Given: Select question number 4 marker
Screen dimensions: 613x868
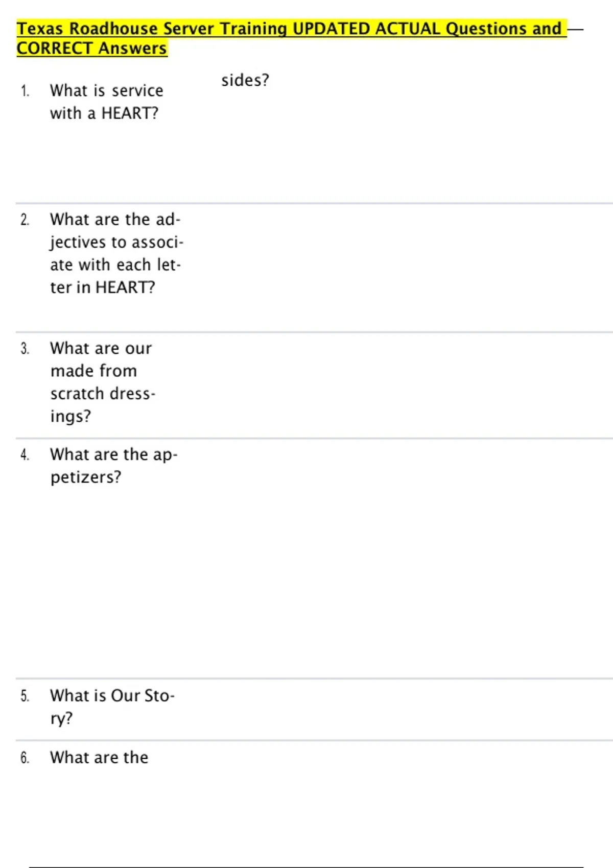Looking at the screenshot, I should tap(25, 455).
